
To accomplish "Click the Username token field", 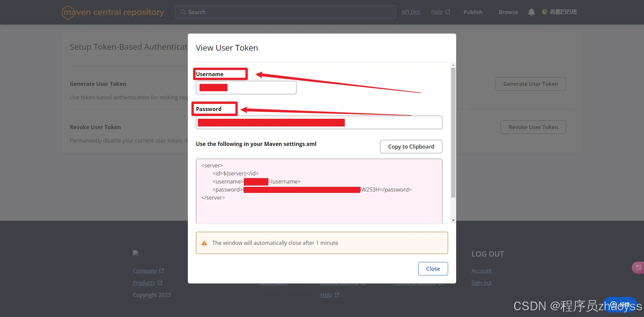I will 246,88.
